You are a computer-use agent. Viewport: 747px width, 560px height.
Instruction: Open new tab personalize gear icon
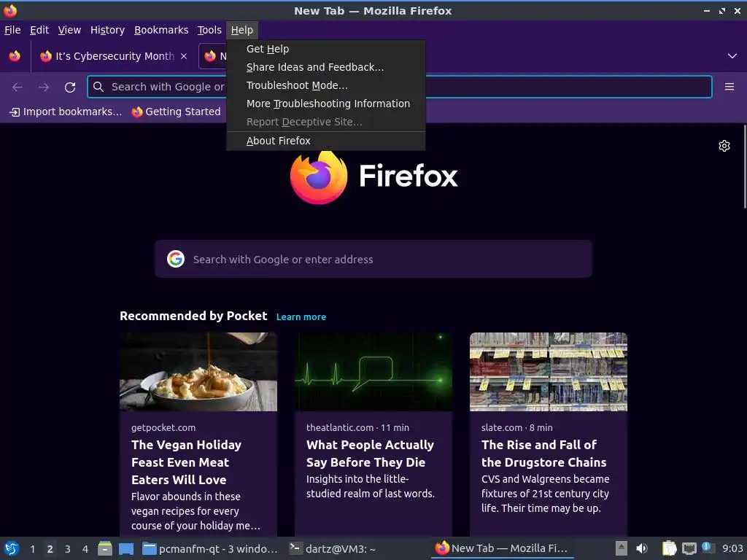pos(724,146)
